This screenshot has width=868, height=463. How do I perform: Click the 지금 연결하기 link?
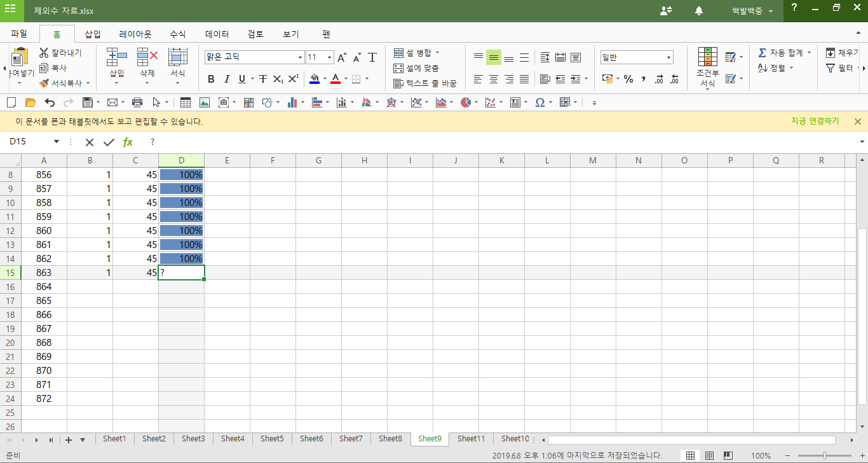tap(815, 121)
